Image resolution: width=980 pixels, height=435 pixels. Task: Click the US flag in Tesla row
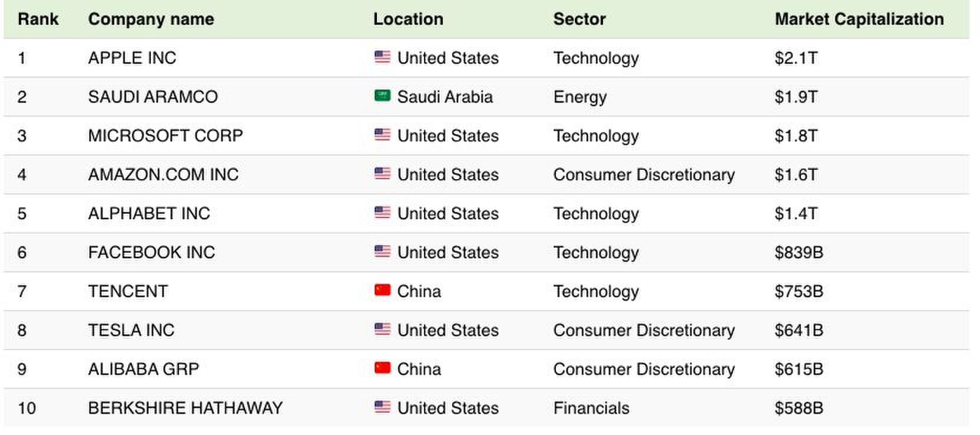(x=382, y=329)
